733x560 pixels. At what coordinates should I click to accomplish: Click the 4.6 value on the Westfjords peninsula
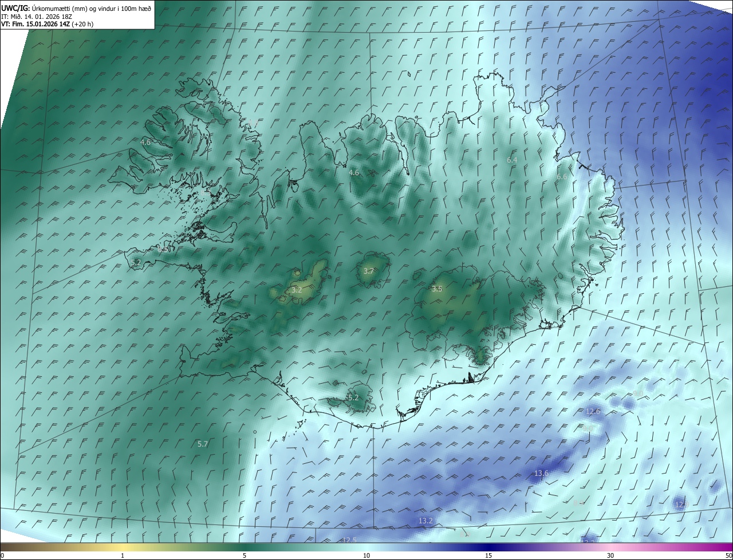145,142
